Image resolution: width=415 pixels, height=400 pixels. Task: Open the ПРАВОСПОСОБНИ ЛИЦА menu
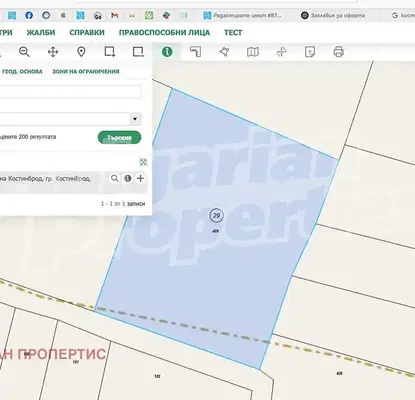(x=164, y=33)
